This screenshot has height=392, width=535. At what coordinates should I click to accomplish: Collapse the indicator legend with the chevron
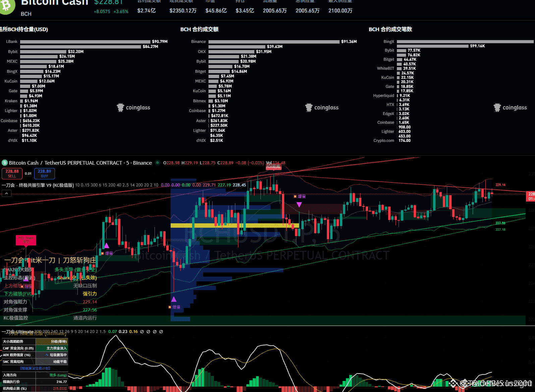[x=6, y=193]
